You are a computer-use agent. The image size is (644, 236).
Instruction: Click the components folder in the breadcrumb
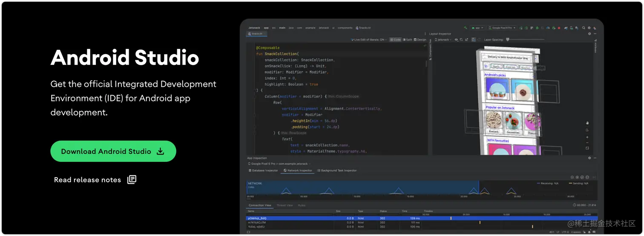(x=345, y=28)
